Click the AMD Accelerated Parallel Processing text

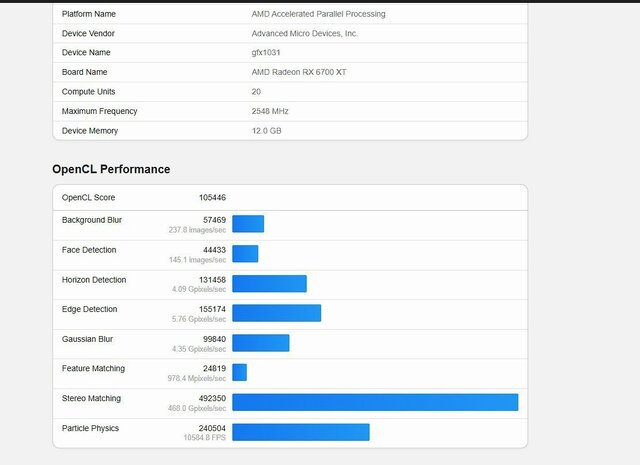(x=318, y=14)
